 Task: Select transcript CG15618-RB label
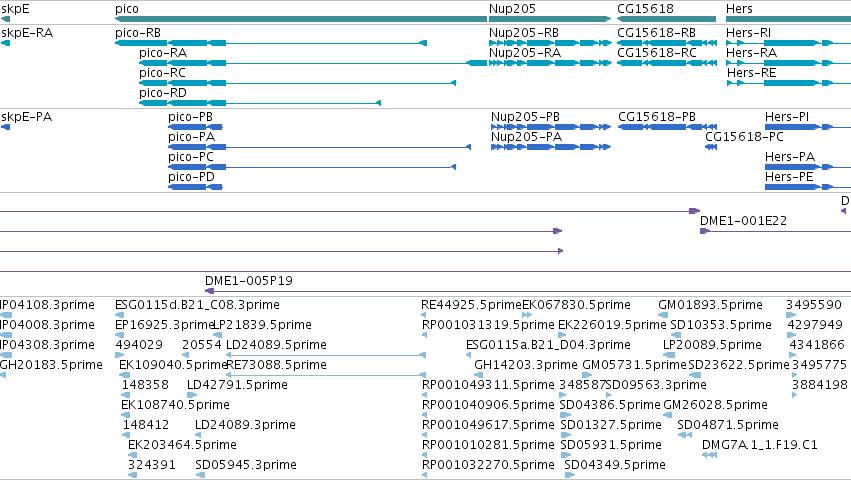656,33
